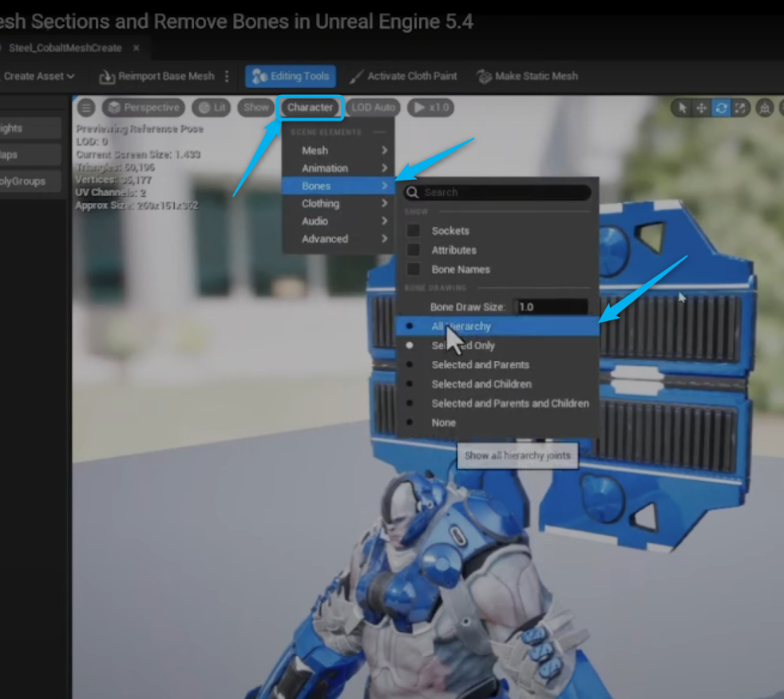Activate the Scale gizmo tool
Viewport: 784px width, 699px height.
(740, 108)
